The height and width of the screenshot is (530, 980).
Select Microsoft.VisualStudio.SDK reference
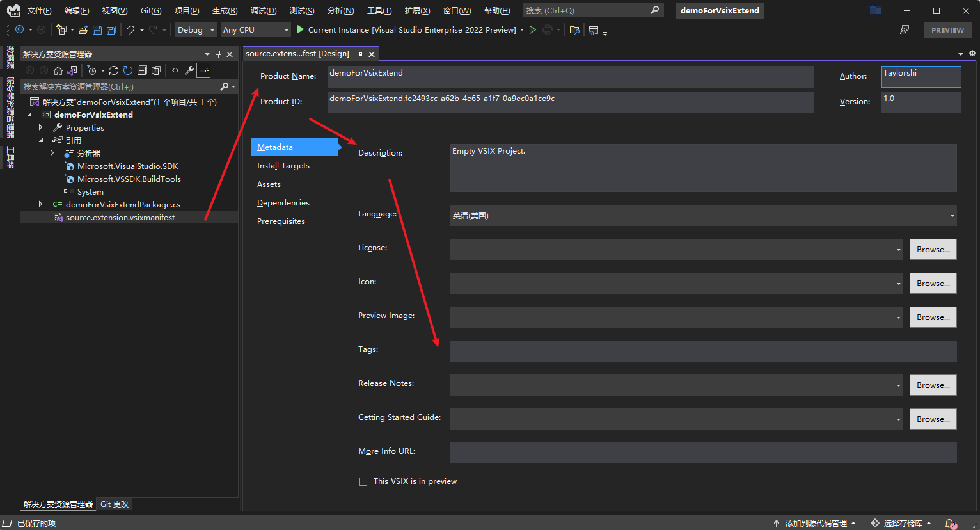127,166
